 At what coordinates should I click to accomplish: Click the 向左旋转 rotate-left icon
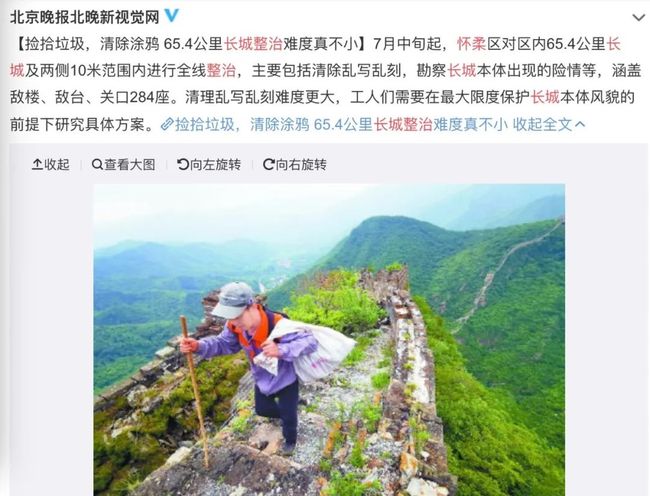[183, 165]
